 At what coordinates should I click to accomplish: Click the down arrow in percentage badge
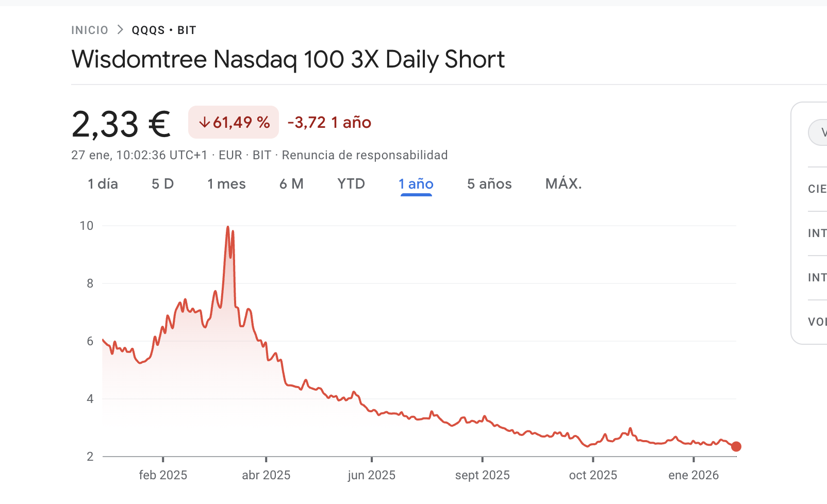(204, 123)
